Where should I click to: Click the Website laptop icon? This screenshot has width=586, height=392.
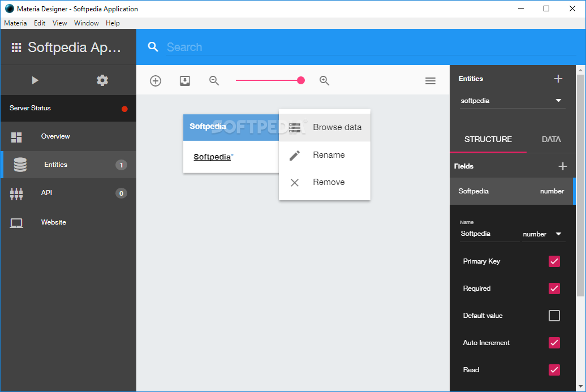[16, 223]
